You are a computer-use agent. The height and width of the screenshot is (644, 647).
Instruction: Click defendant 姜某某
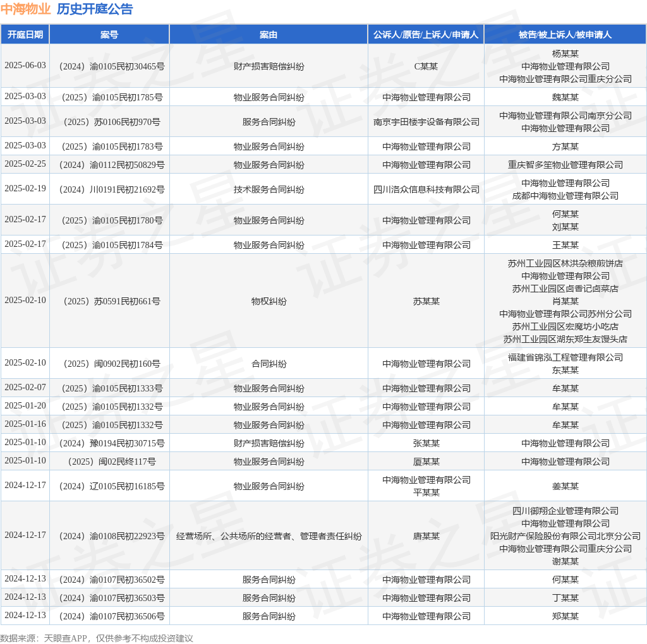tap(565, 486)
